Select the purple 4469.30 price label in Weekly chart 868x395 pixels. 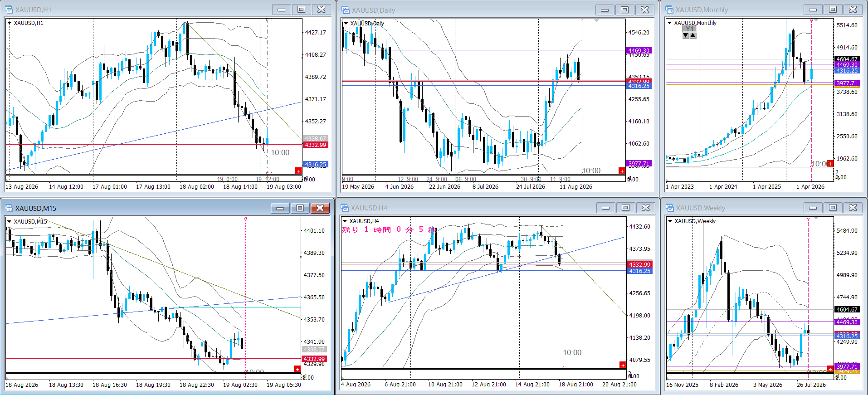(x=847, y=322)
